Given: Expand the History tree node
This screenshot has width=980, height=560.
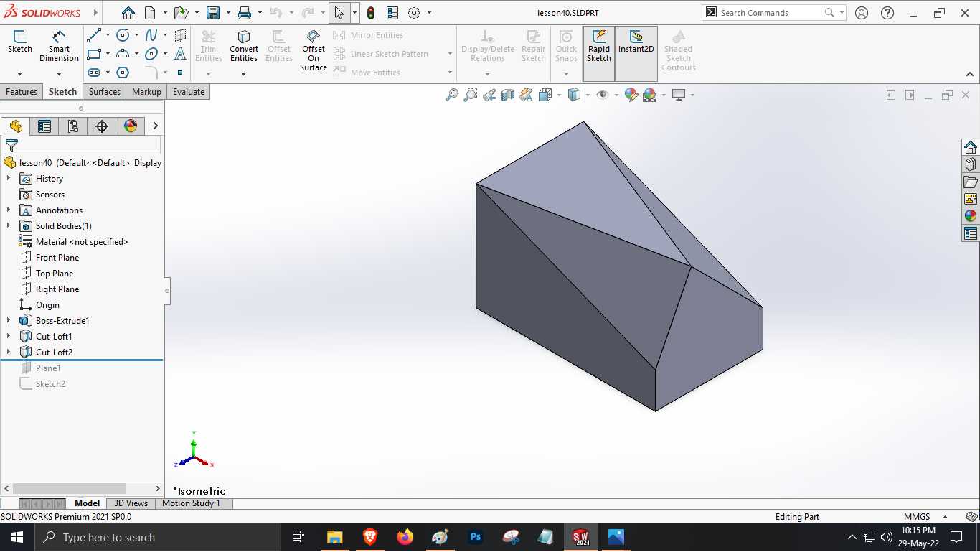Looking at the screenshot, I should tap(9, 179).
